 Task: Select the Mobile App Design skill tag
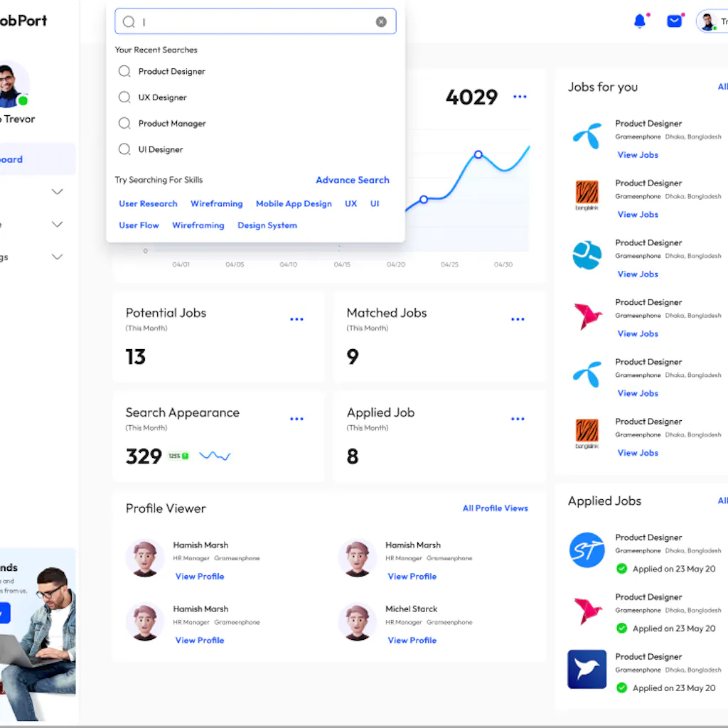point(294,204)
